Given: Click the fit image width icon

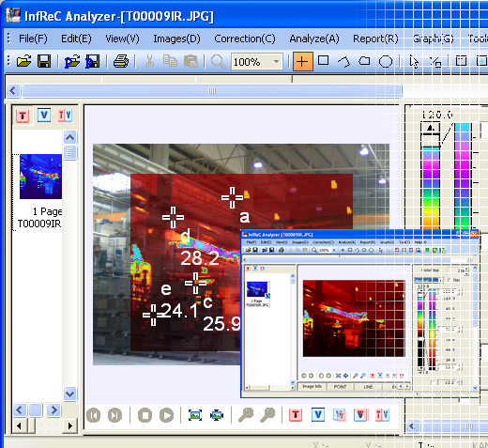Looking at the screenshot, I should point(217,415).
